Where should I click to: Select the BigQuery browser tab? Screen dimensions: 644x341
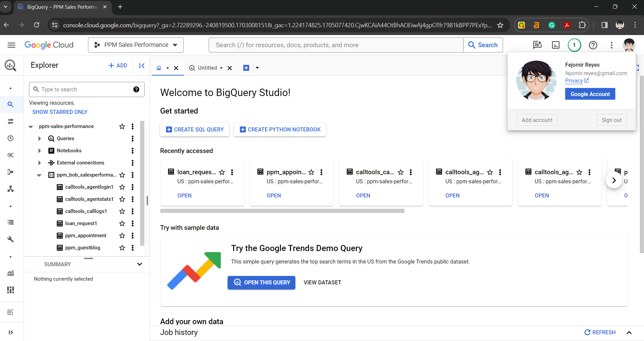[x=62, y=7]
